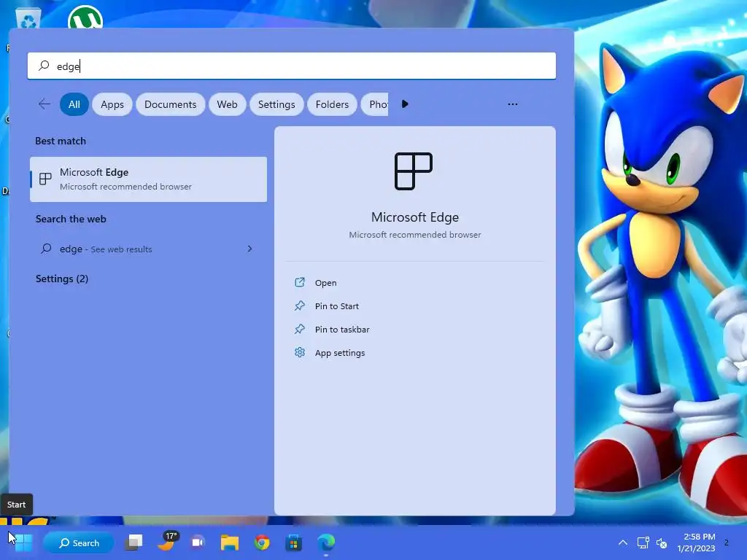Open Microsoft Edge best match result
This screenshot has height=560, width=747.
click(x=149, y=179)
